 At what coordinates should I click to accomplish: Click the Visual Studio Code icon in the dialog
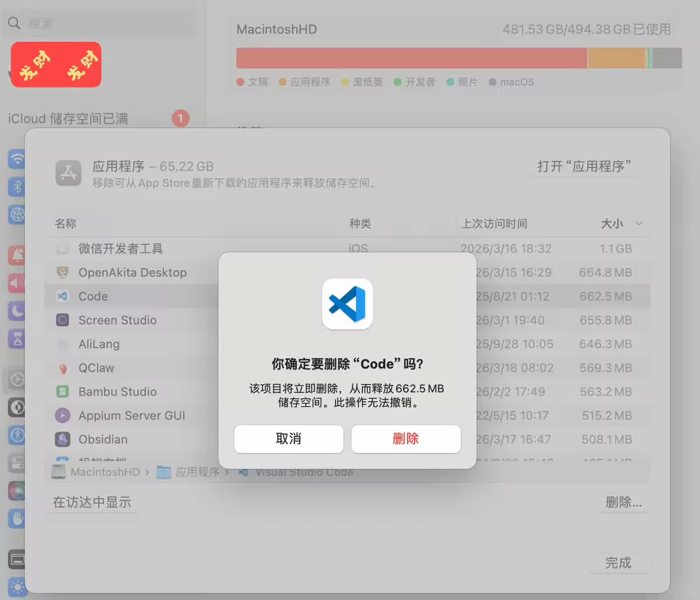click(347, 304)
